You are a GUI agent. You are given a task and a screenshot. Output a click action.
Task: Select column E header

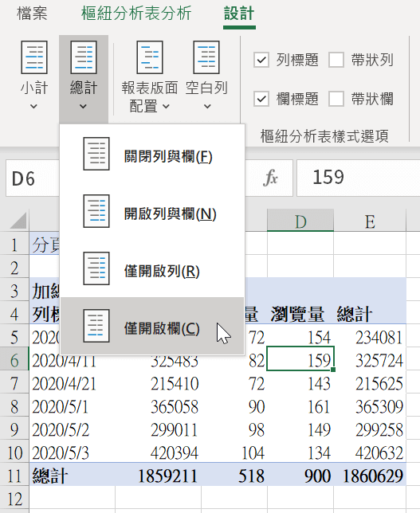[x=370, y=221]
